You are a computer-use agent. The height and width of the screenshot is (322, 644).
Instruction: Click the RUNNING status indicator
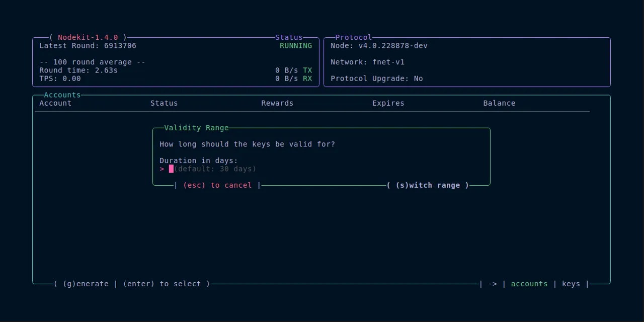(x=296, y=46)
